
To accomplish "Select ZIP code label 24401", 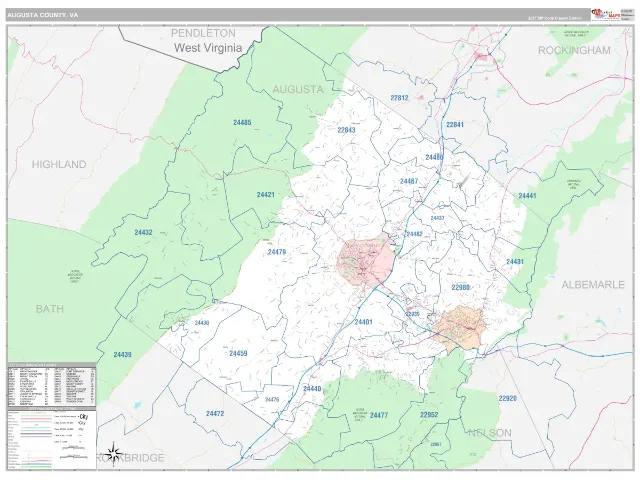I will coord(363,322).
